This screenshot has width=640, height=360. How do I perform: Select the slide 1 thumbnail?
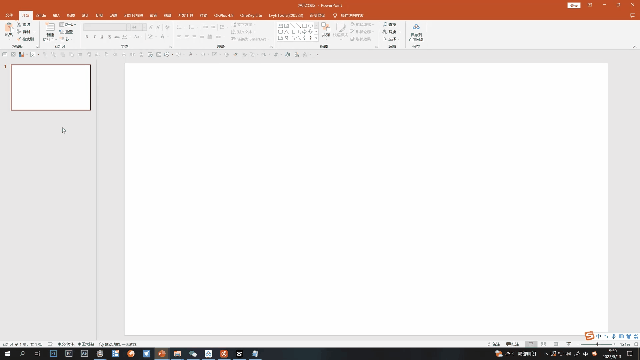point(51,87)
